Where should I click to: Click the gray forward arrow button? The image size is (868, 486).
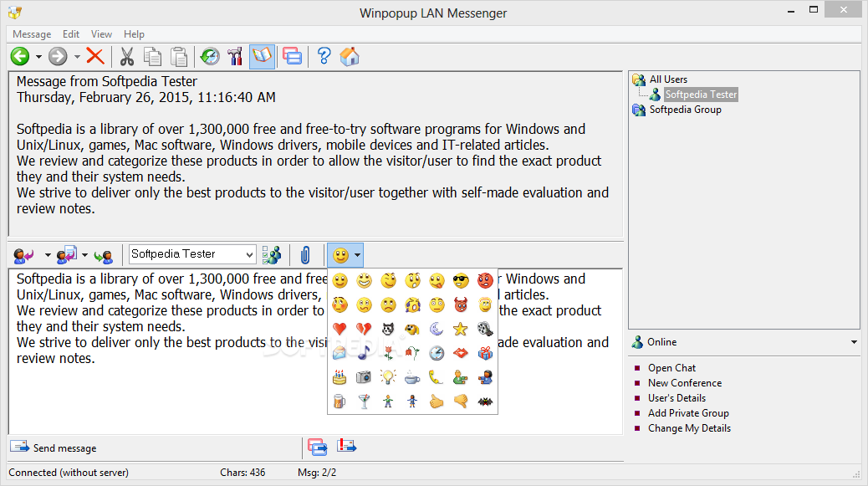(58, 56)
